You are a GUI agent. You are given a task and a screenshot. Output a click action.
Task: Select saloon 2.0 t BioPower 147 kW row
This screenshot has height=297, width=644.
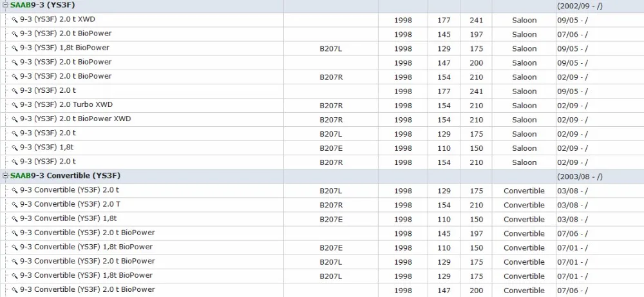coord(322,62)
